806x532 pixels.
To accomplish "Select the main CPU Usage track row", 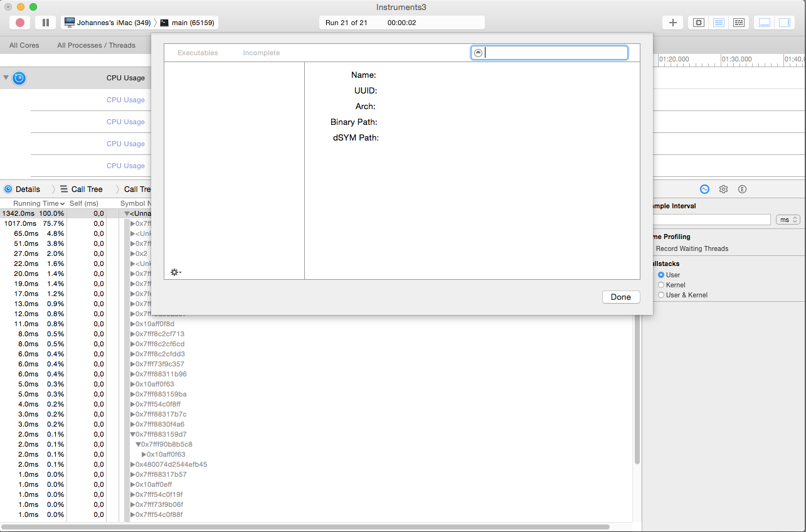I will pos(75,78).
